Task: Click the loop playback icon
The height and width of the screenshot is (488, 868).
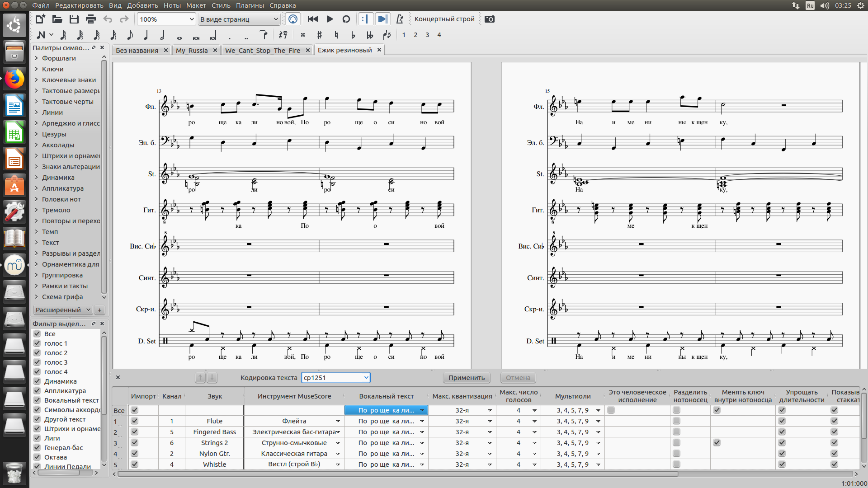Action: [346, 19]
